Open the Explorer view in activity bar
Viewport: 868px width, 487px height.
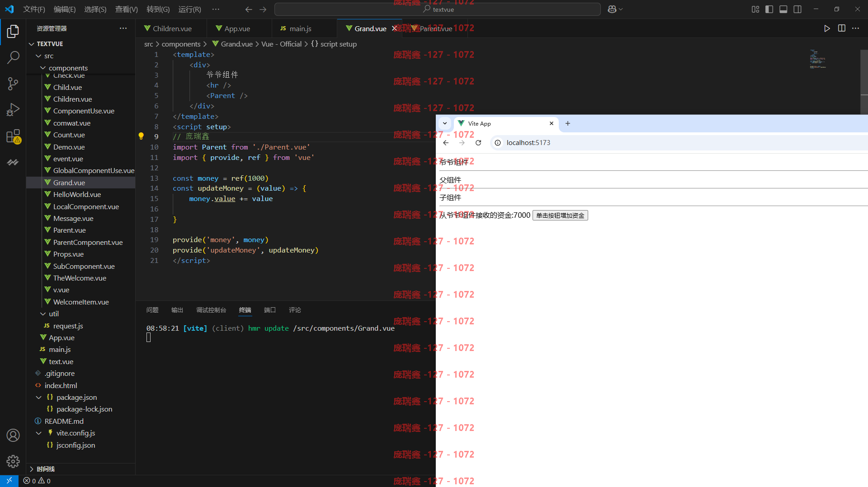pos(13,31)
